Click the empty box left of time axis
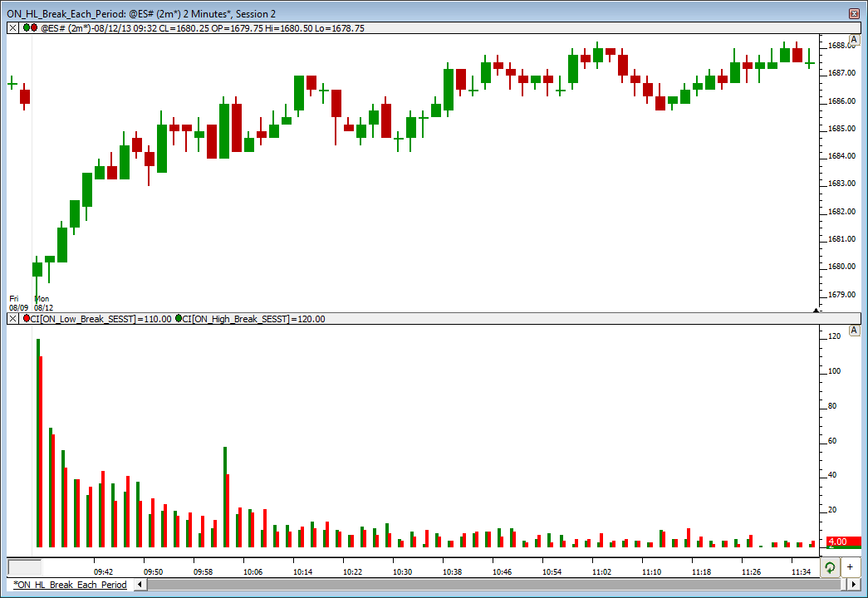The height and width of the screenshot is (598, 868). coord(24,568)
